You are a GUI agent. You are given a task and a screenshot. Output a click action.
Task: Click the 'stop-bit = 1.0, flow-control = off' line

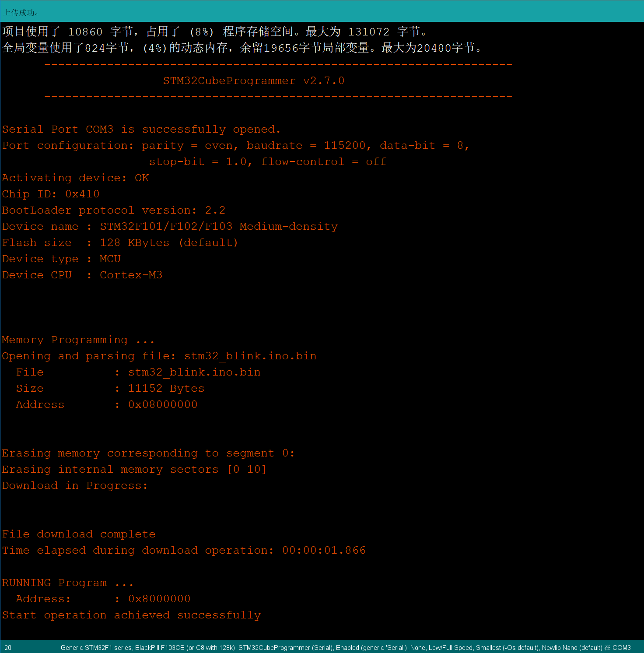pos(268,162)
